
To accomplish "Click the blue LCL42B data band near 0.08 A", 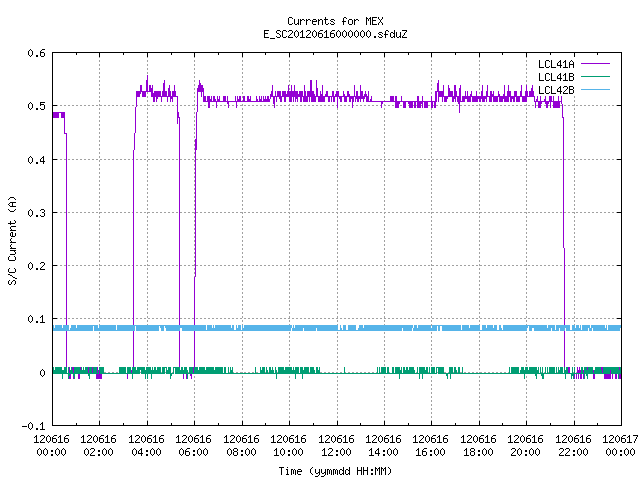I will pyautogui.click(x=337, y=328).
